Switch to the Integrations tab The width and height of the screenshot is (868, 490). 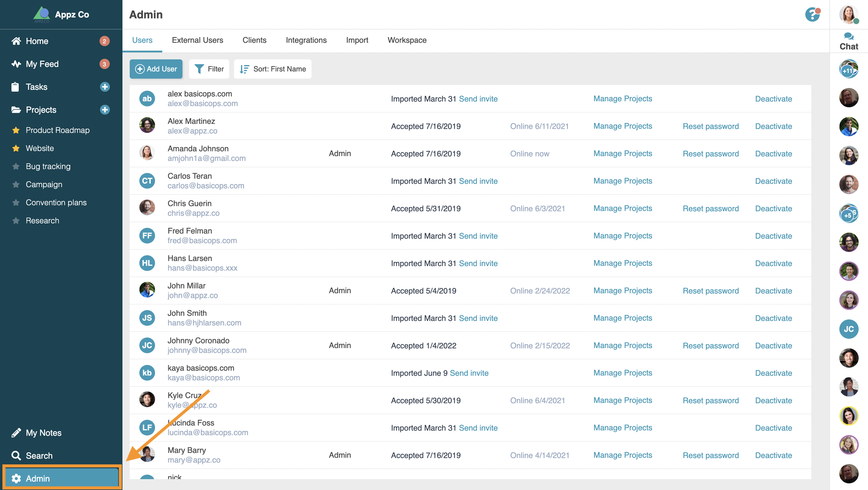click(306, 40)
